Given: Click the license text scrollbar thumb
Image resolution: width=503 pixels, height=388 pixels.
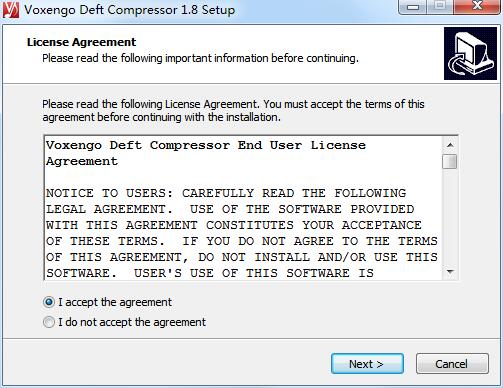Looking at the screenshot, I should (x=450, y=162).
